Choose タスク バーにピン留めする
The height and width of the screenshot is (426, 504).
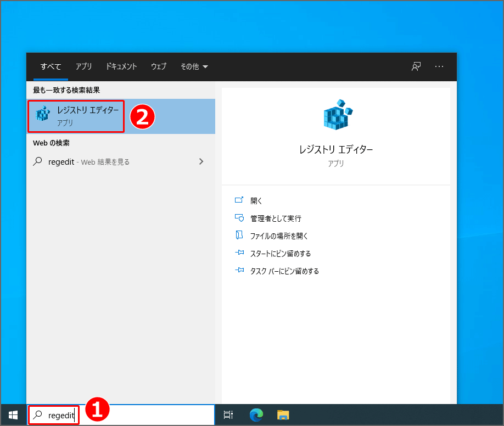pos(284,271)
